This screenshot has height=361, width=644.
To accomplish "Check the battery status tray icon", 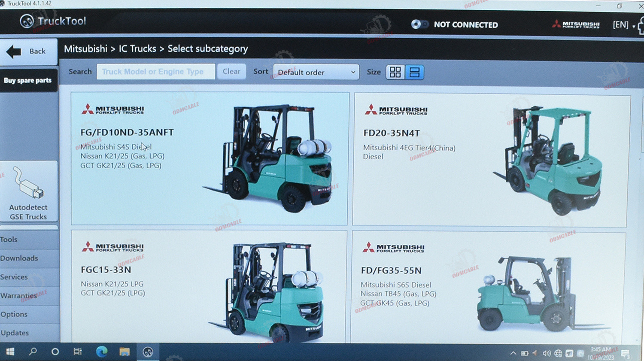I will click(x=525, y=354).
